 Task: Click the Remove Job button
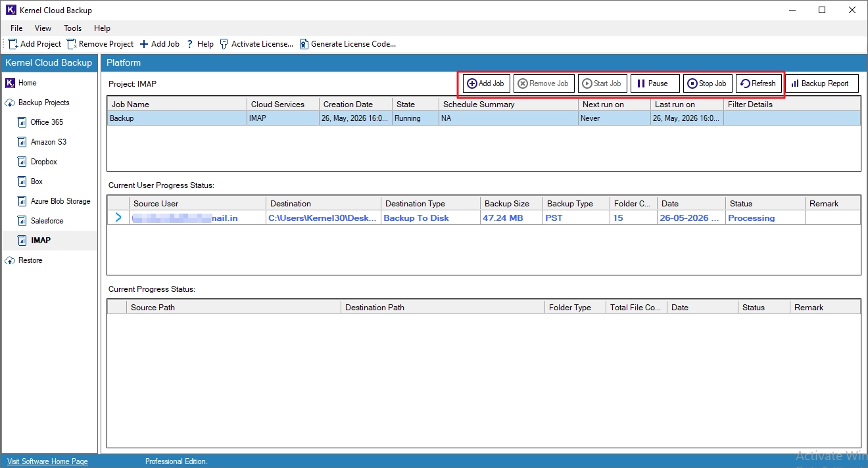(x=543, y=83)
